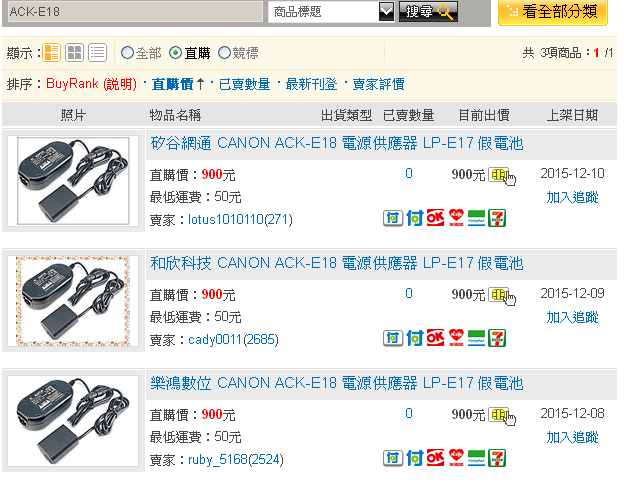Click red heart payment icon in first listing
624x498 pixels.
tap(456, 218)
